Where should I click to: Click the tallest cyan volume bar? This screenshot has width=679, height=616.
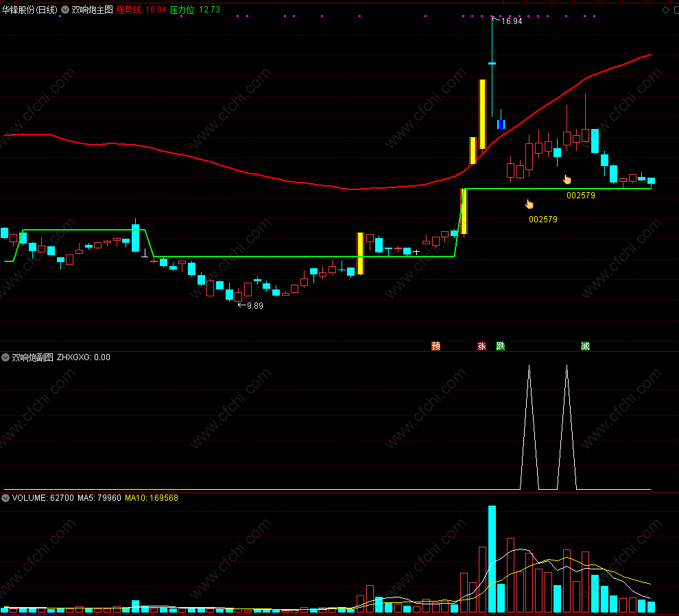pos(492,559)
